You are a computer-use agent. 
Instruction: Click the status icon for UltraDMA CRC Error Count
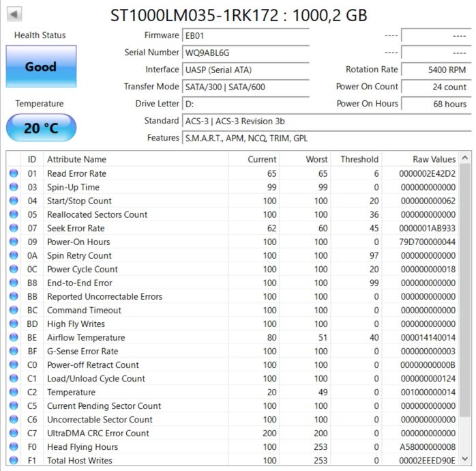pyautogui.click(x=14, y=433)
